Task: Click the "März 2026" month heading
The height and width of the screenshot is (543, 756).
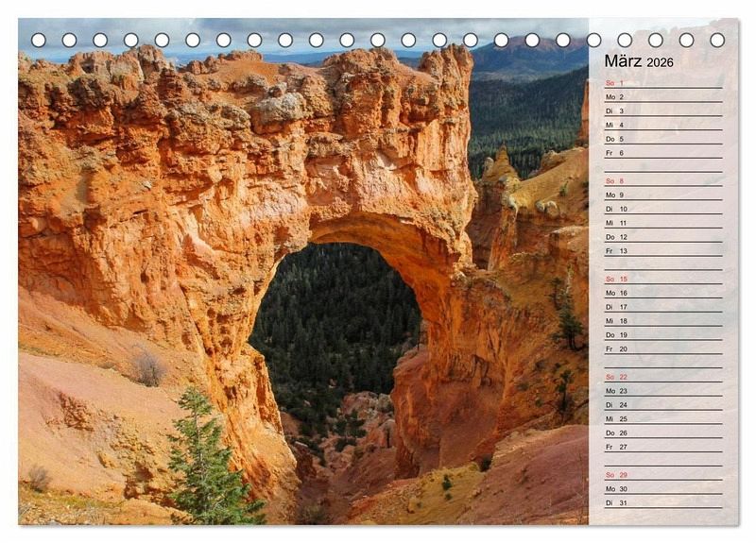Action: (x=639, y=61)
